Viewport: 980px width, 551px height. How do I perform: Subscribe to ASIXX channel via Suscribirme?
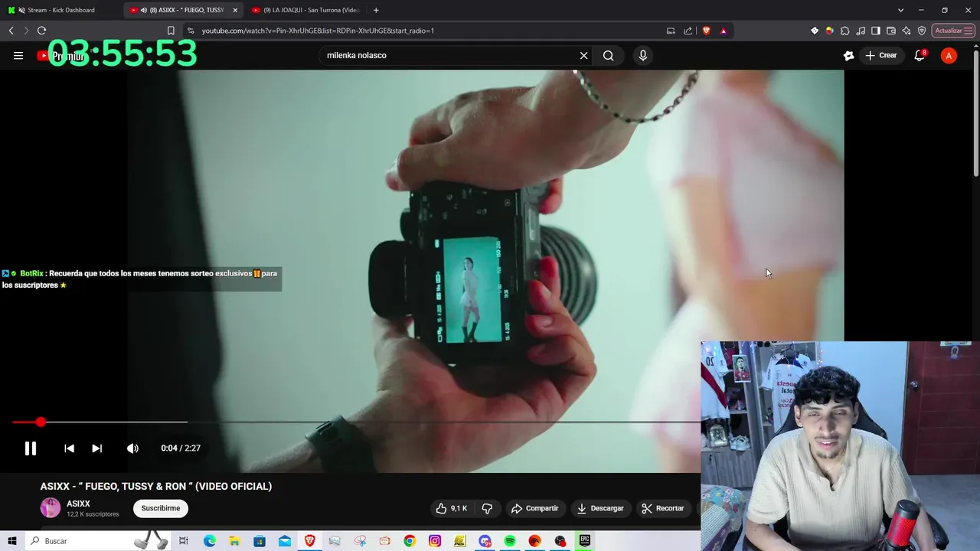[x=161, y=508]
